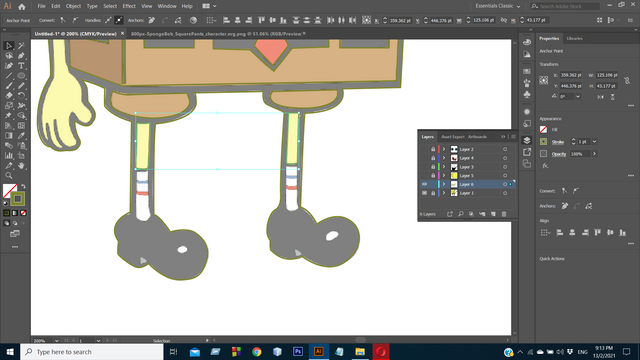Open the Essentials Classic workspace dropdown
The image size is (640, 360).
click(x=498, y=6)
